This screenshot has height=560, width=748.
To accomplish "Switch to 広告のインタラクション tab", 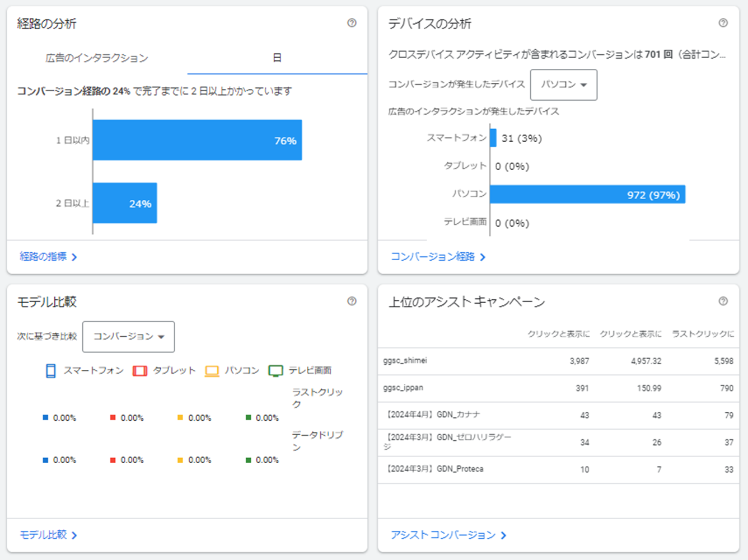I will [97, 58].
